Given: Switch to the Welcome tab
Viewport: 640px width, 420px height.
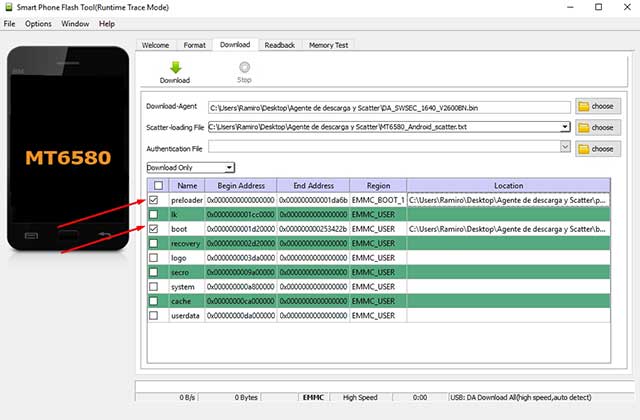Looking at the screenshot, I should tap(156, 45).
